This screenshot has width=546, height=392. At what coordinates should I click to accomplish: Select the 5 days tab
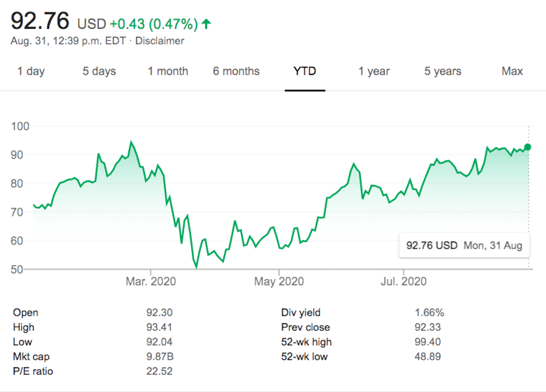[x=99, y=71]
